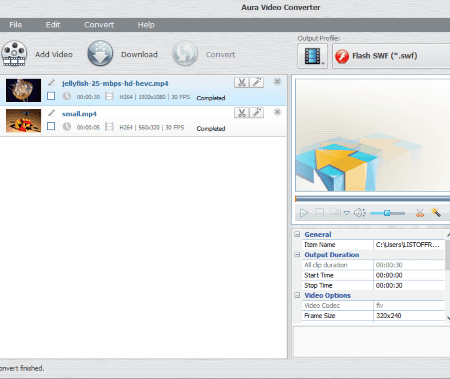Image resolution: width=450 pixels, height=379 pixels.
Task: Open the output profile film category button
Action: click(x=312, y=56)
